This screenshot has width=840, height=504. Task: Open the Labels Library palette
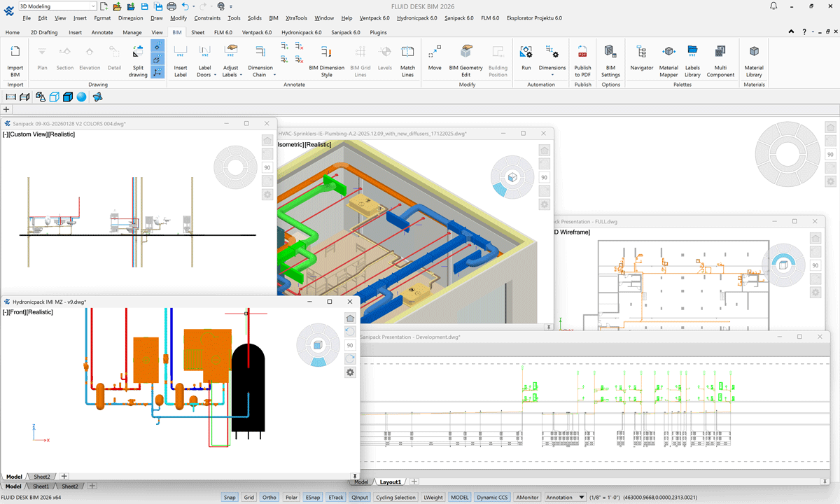(x=692, y=61)
